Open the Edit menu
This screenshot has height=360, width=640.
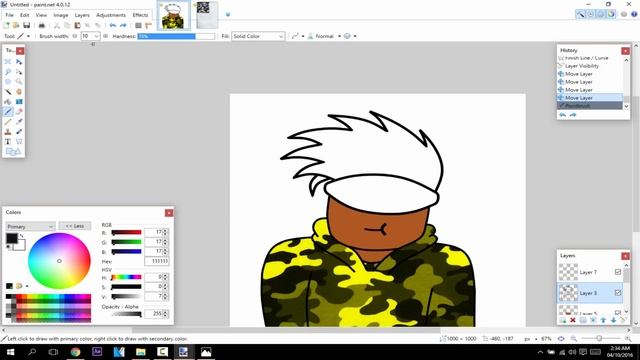click(x=24, y=15)
